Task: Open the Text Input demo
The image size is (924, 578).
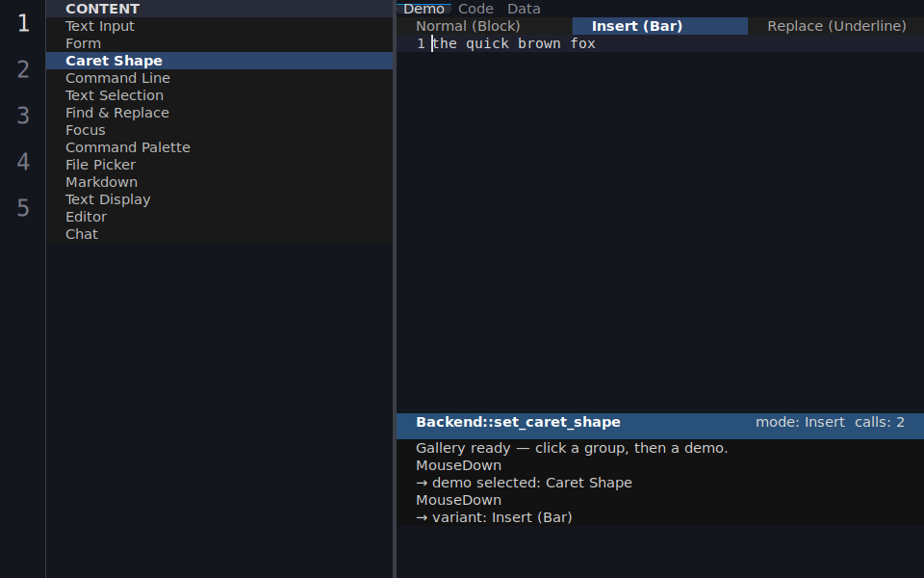Action: click(x=219, y=26)
